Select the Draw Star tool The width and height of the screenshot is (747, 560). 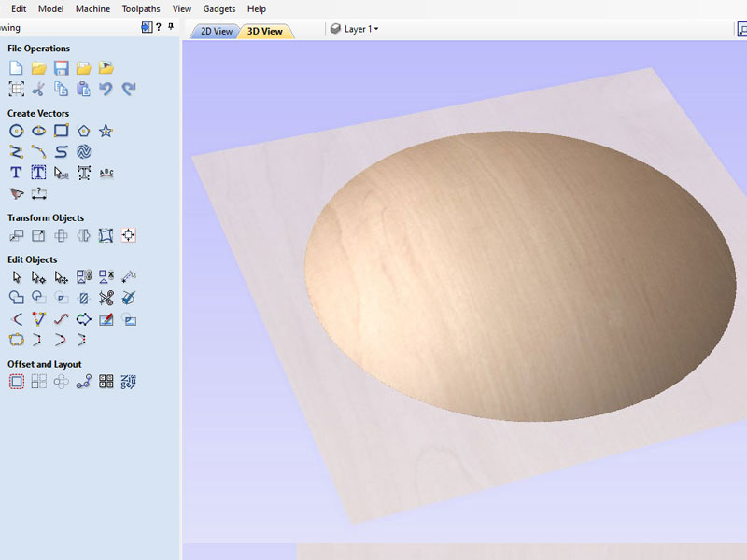pos(106,131)
